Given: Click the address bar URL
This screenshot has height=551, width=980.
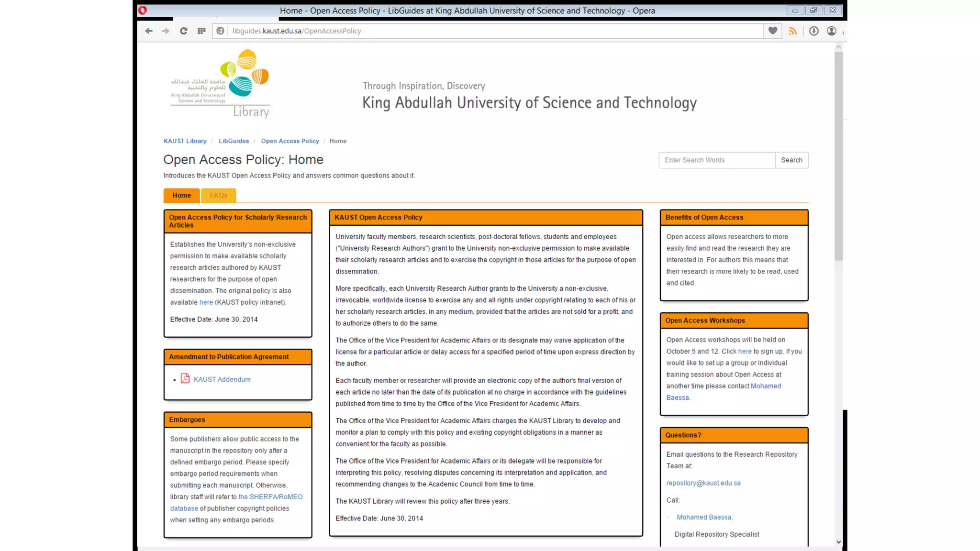Looking at the screenshot, I should click(297, 31).
